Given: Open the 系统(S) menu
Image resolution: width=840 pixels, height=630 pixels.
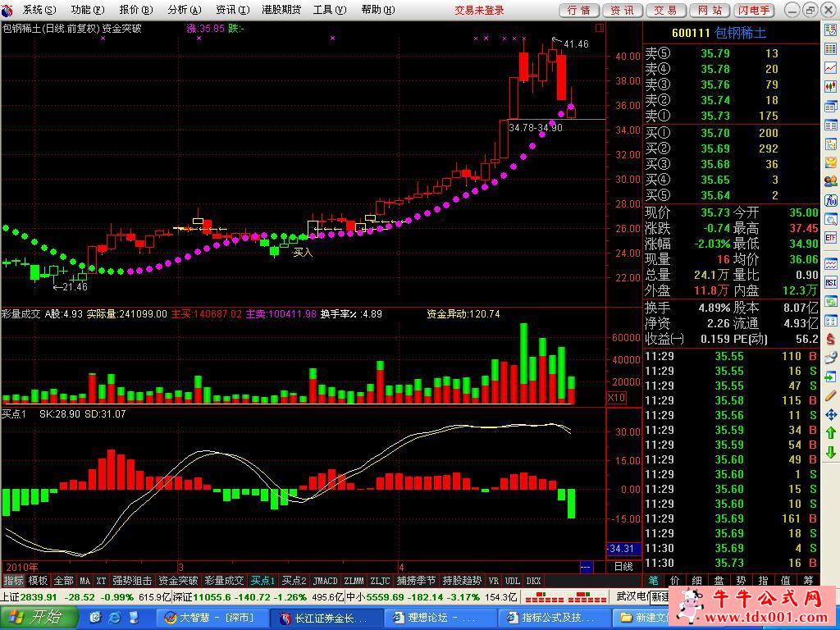Looking at the screenshot, I should (x=39, y=10).
